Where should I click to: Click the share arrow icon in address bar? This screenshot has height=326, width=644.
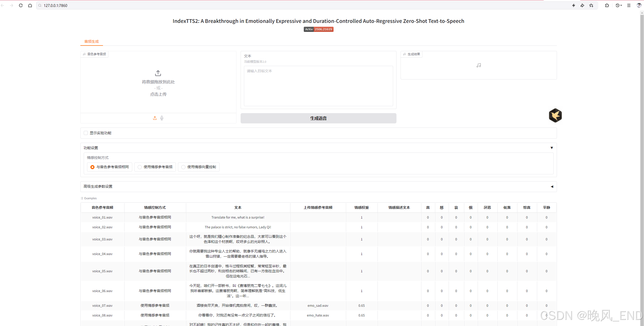[582, 5]
